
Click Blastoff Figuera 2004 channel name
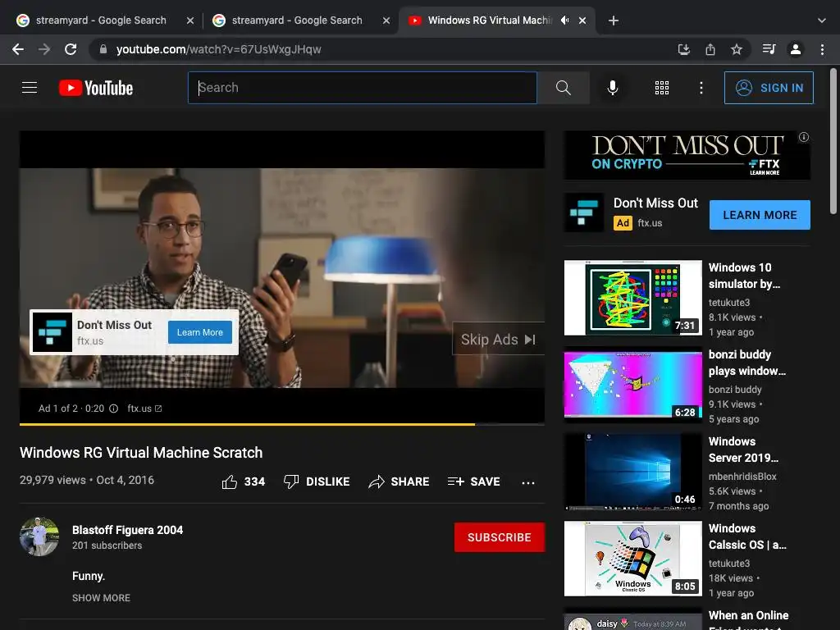point(127,530)
